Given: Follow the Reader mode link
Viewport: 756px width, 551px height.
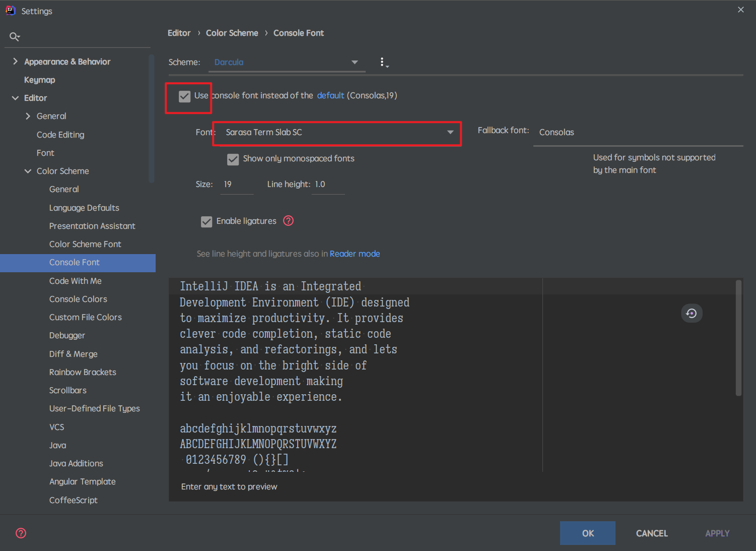Looking at the screenshot, I should click(355, 254).
